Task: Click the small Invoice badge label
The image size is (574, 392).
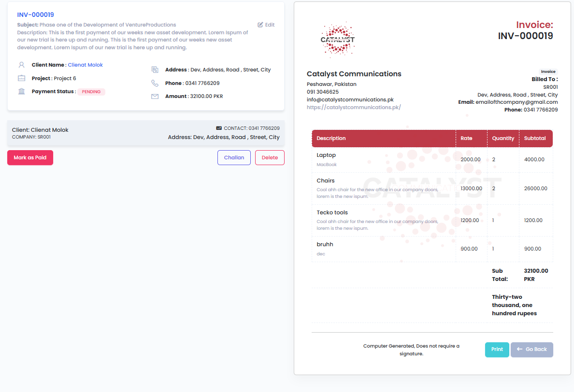Action: 548,71
